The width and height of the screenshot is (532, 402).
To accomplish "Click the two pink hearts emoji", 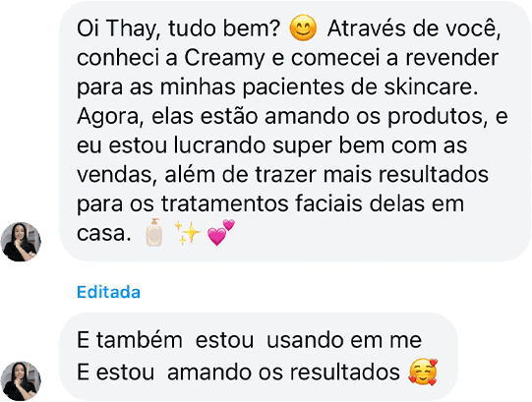I will [x=221, y=233].
